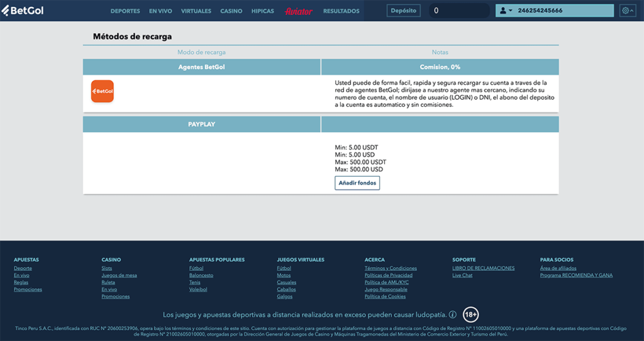Click the Depósito button
The width and height of the screenshot is (644, 341).
tap(403, 11)
